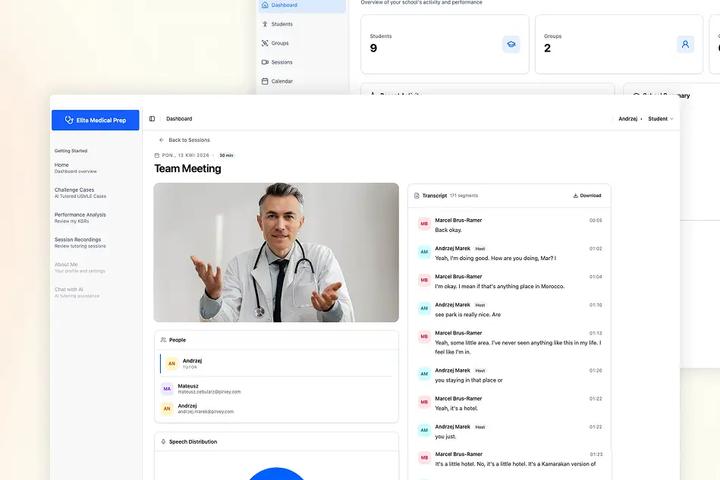Jump to transcript timestamp 01:26
This screenshot has width=720, height=480.
(596, 370)
